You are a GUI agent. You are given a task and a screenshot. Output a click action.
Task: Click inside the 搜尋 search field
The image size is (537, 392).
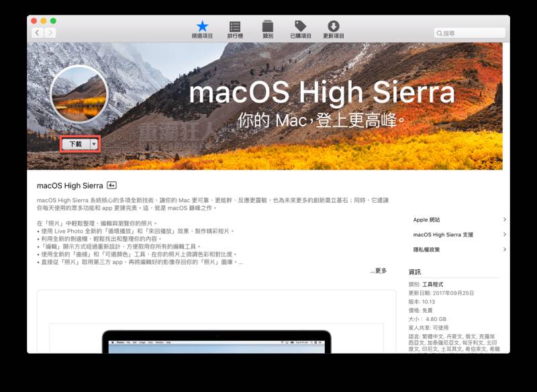point(469,33)
